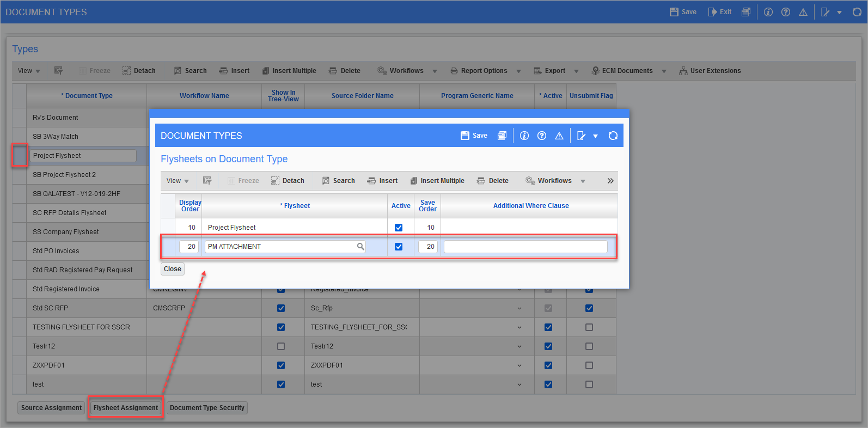Click the Close button in the popup
Image resolution: width=868 pixels, height=428 pixels.
tap(172, 269)
